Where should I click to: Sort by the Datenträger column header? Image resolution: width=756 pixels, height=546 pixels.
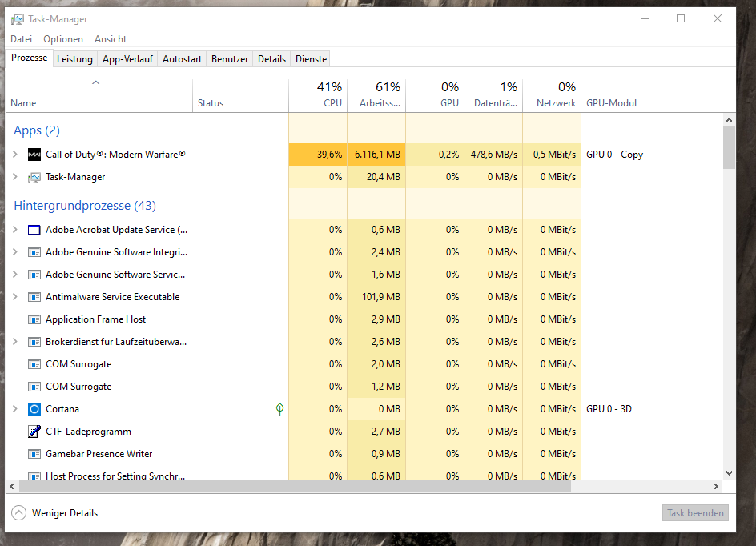(x=493, y=95)
